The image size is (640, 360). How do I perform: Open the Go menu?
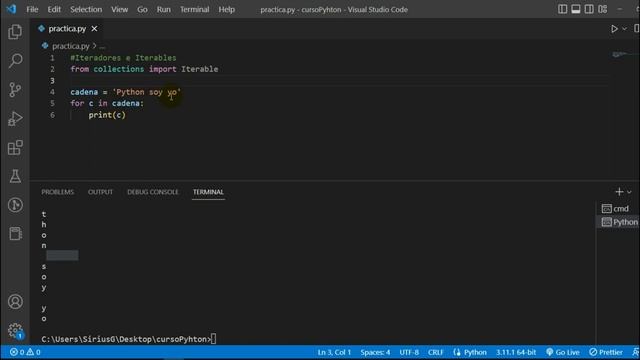click(x=142, y=9)
